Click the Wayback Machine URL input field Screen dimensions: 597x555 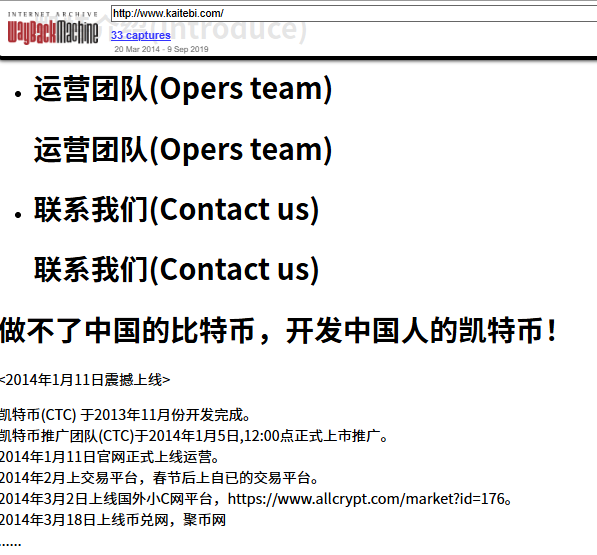pos(354,14)
